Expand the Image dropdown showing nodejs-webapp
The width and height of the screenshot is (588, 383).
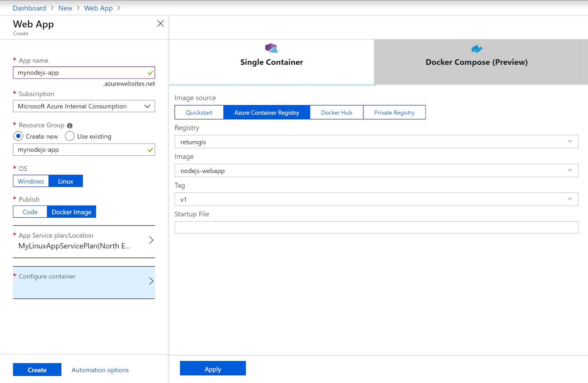[x=570, y=170]
